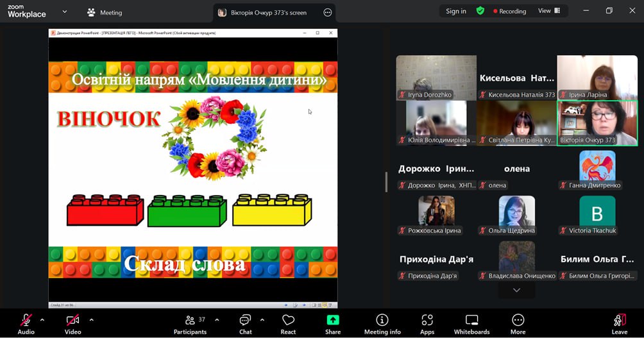Screen dimensions: 644x338
Task: Select Ірина Ларіна video thumbnail
Action: 597,78
